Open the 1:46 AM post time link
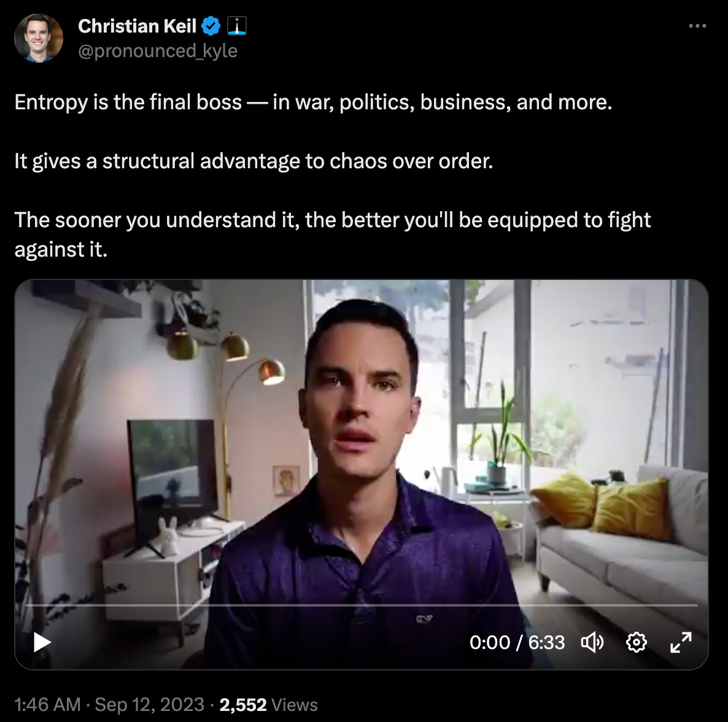728x722 pixels. point(47,705)
